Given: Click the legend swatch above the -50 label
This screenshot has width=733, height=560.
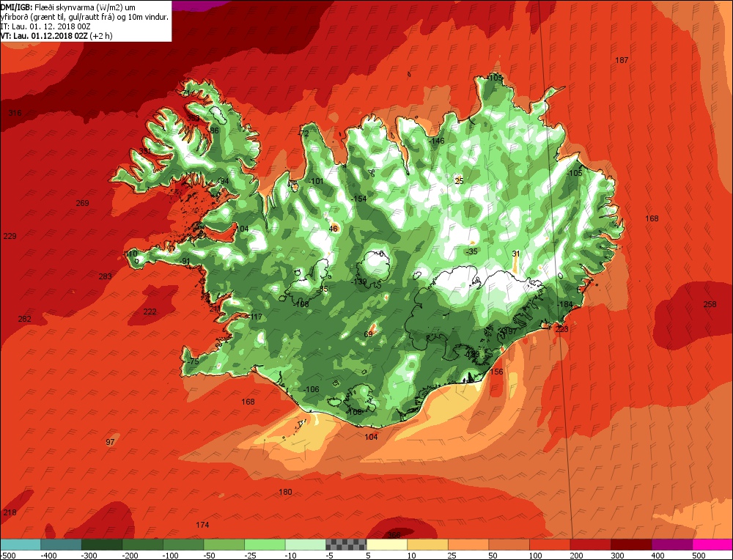Looking at the screenshot, I should point(224,545).
